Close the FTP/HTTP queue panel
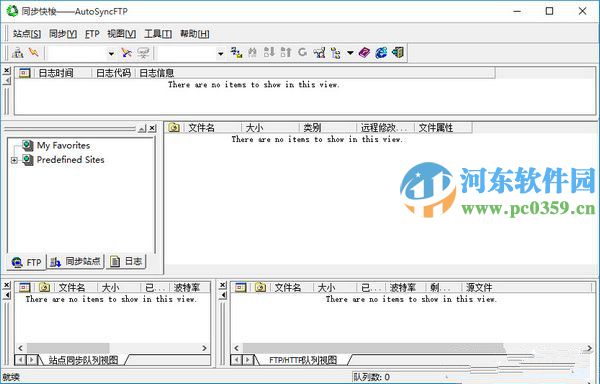 coord(223,285)
